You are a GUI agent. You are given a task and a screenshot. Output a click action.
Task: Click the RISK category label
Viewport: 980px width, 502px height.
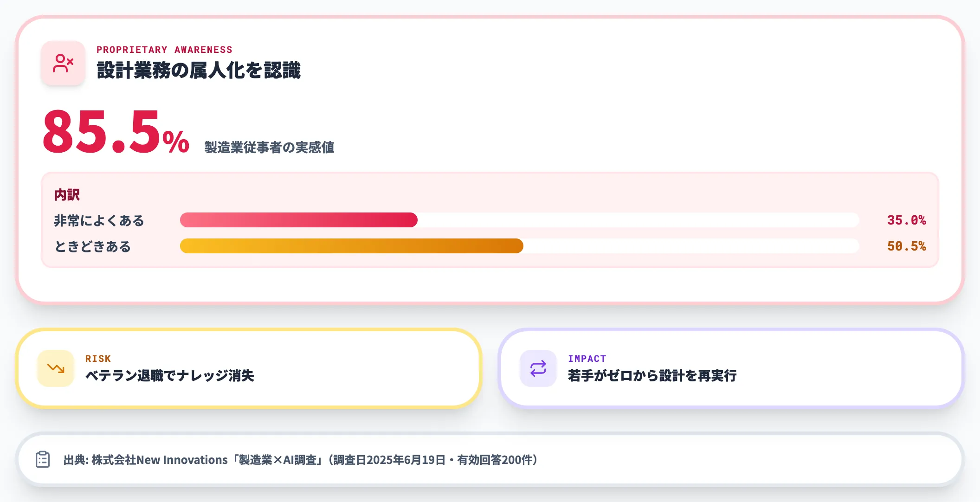[x=98, y=359]
